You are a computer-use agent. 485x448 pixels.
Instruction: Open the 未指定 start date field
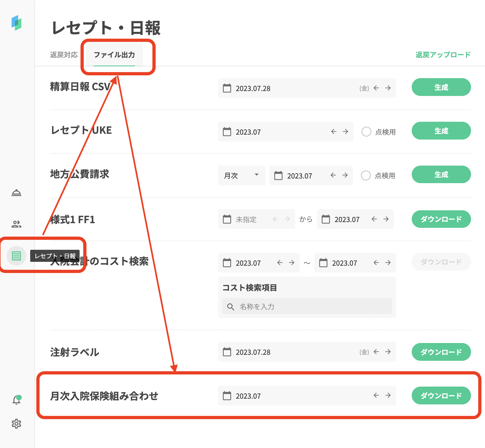point(256,219)
